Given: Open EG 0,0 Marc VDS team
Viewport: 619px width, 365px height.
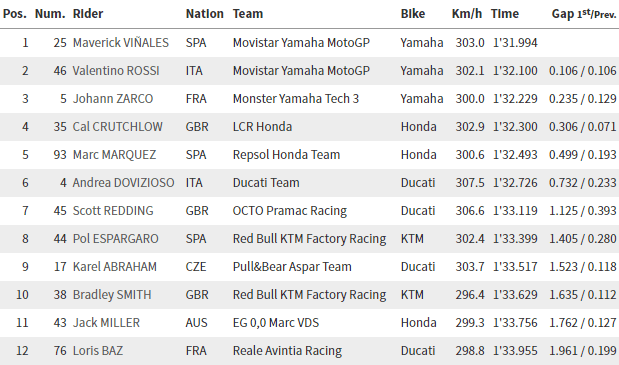Looking at the screenshot, I should pyautogui.click(x=276, y=323).
